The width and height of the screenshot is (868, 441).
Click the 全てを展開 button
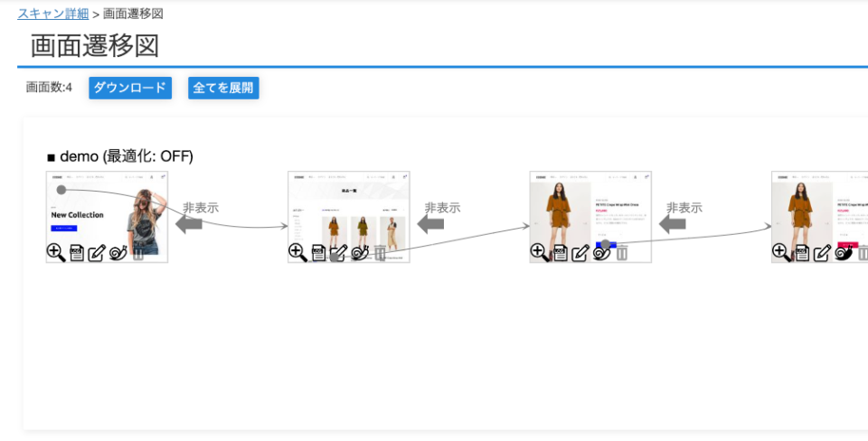point(223,88)
